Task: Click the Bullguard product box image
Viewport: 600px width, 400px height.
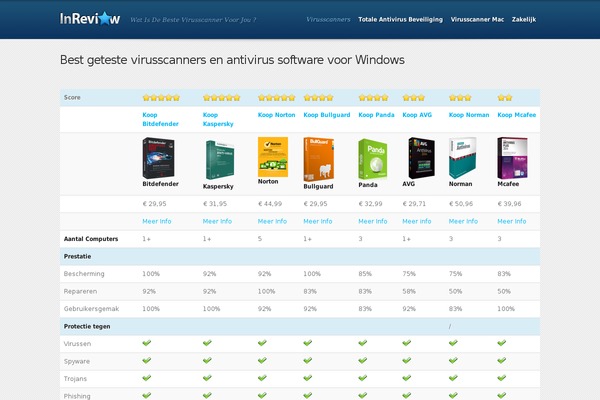Action: point(318,159)
